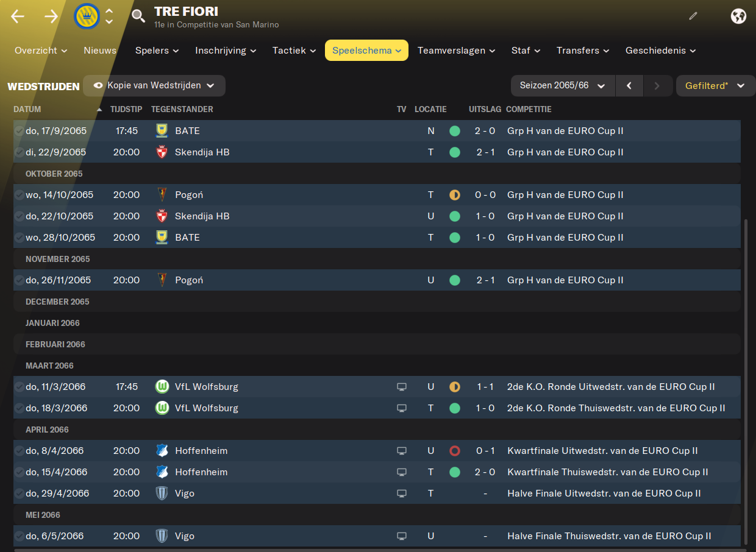Viewport: 756px width, 552px height.
Task: Click the VfL Wolfsburg crest on 11/3/2066
Action: [x=162, y=387]
